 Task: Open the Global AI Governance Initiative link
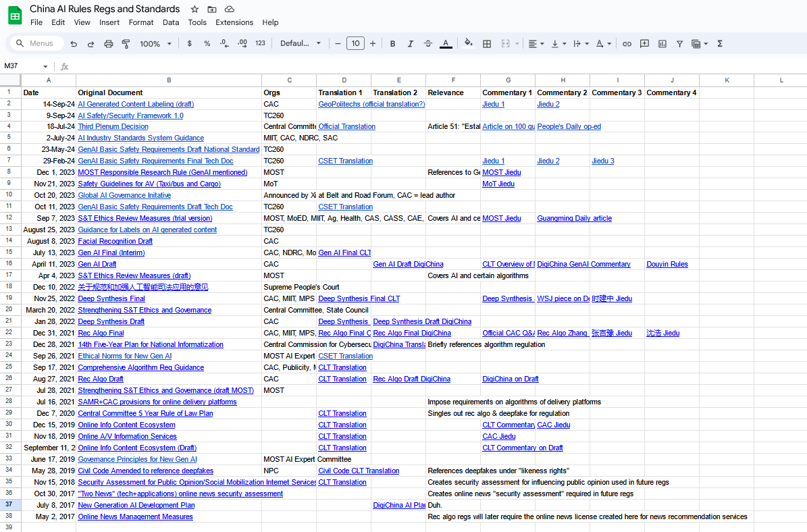124,196
